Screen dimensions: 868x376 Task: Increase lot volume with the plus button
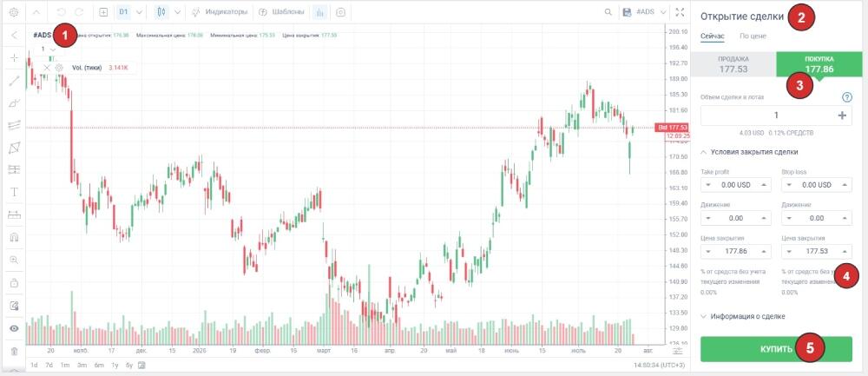point(842,115)
